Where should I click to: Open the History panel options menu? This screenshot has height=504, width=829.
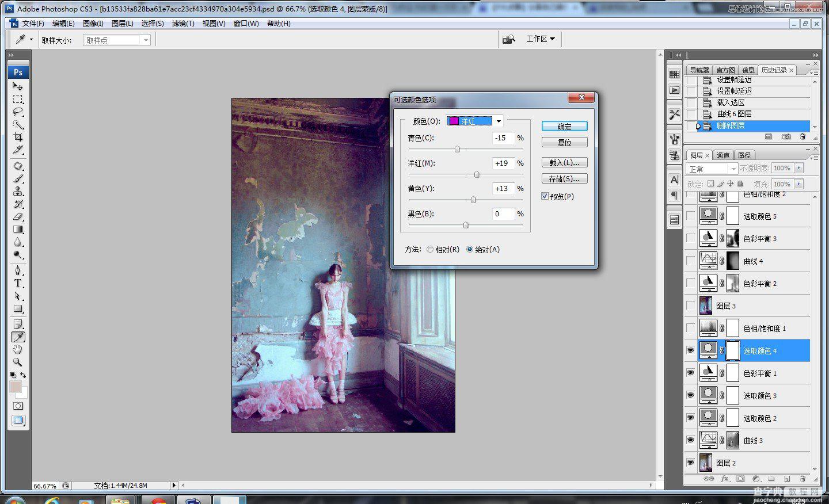pyautogui.click(x=814, y=72)
